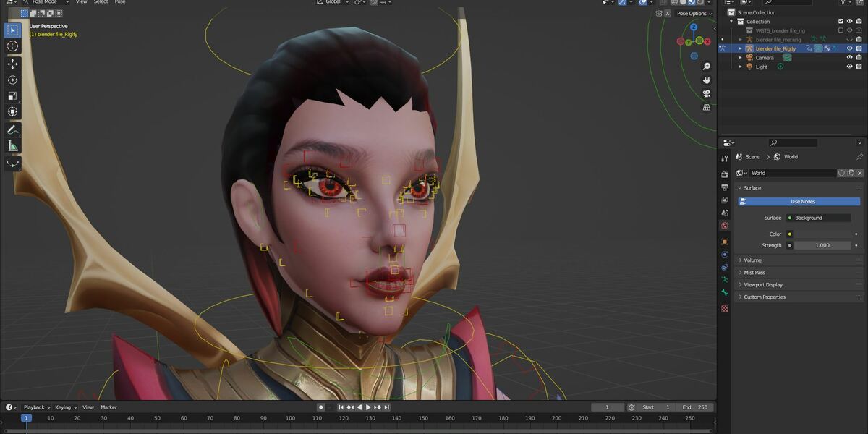Collapse the Collection in outliner
This screenshot has height=434, width=868.
coord(731,21)
